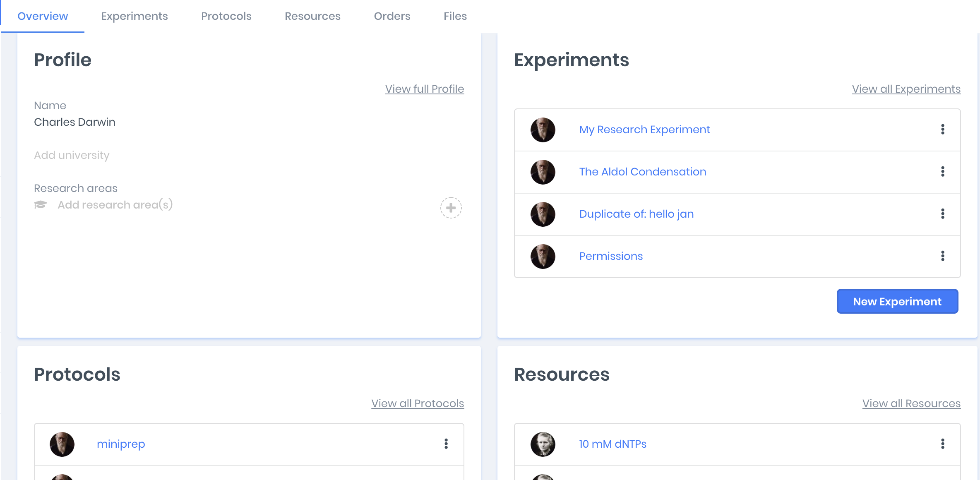Open the Orders tab
980x480 pixels.
click(x=392, y=16)
